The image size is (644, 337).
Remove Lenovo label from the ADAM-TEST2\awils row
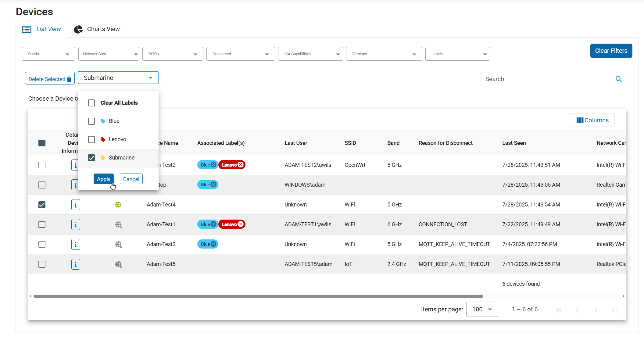pyautogui.click(x=241, y=165)
